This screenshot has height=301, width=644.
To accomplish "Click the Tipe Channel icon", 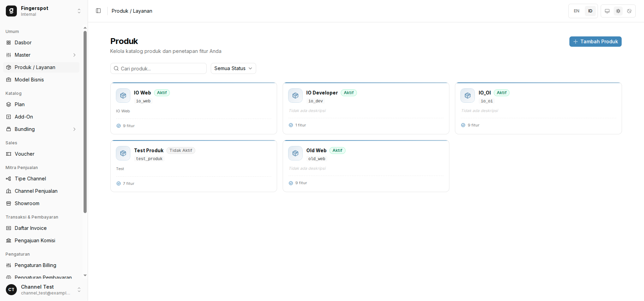I will tap(9, 179).
